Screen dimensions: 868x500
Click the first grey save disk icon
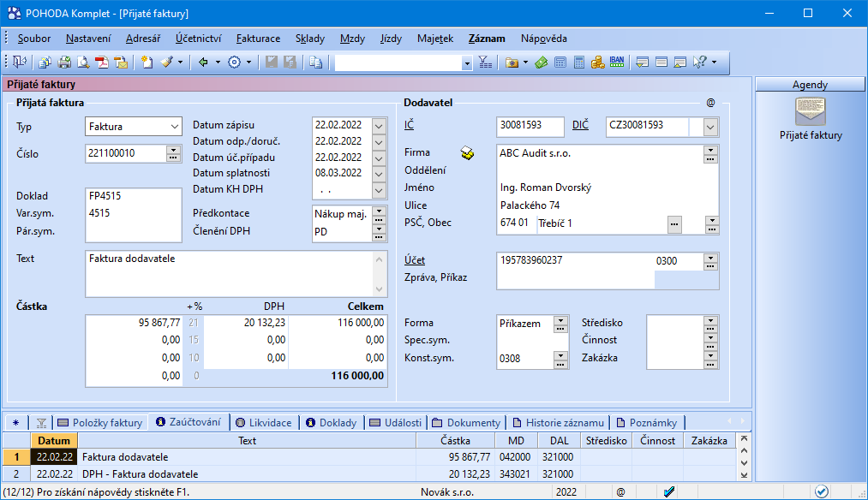coord(272,62)
